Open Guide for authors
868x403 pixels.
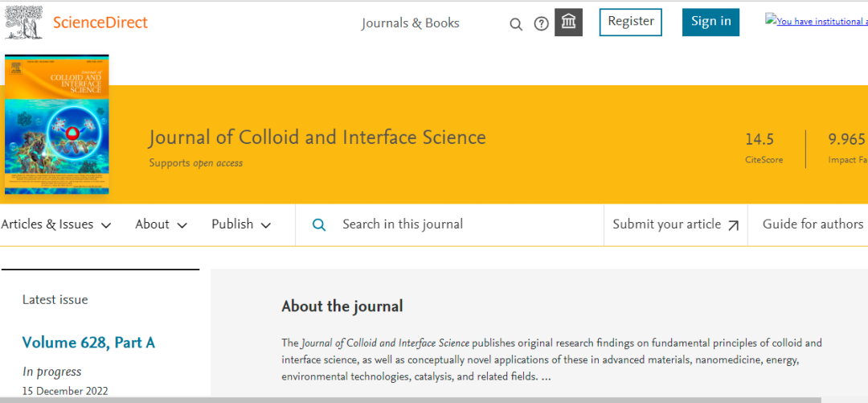click(813, 224)
